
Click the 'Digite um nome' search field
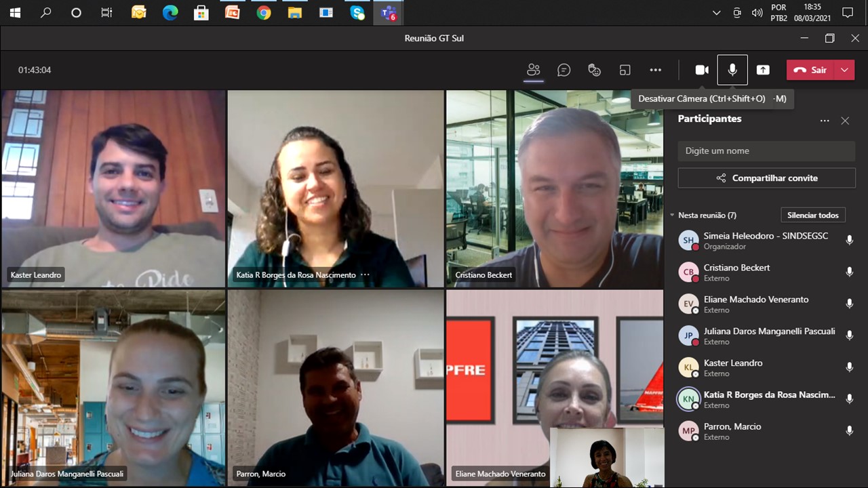click(766, 150)
